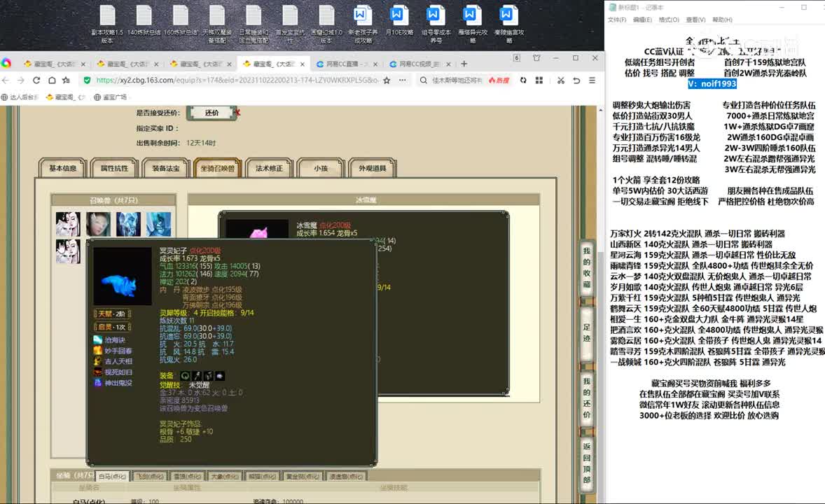
Task: Open 我的收藏 from the side panel
Action: click(x=587, y=267)
